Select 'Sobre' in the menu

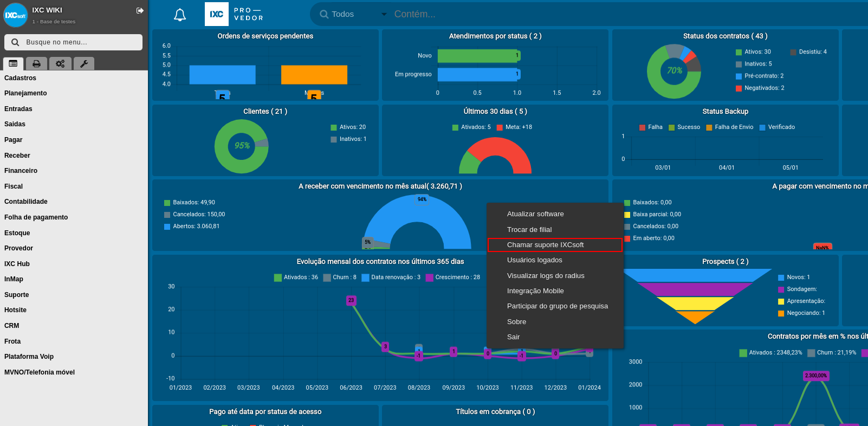point(555,322)
